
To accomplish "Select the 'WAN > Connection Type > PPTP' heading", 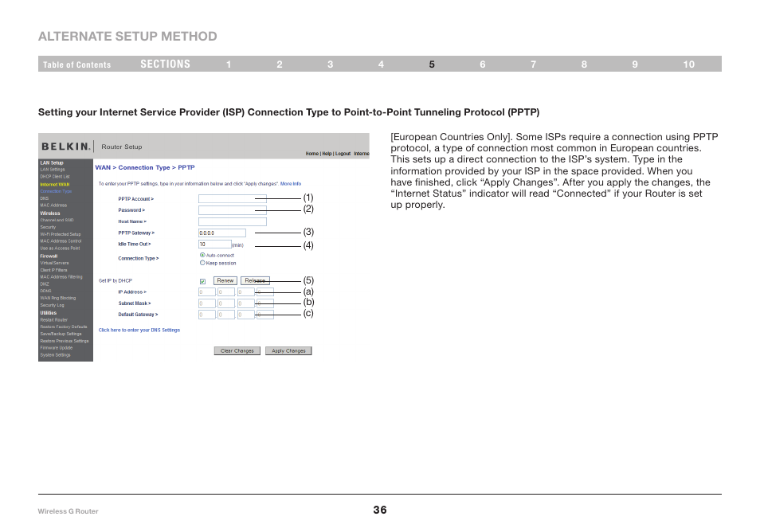I will (145, 167).
